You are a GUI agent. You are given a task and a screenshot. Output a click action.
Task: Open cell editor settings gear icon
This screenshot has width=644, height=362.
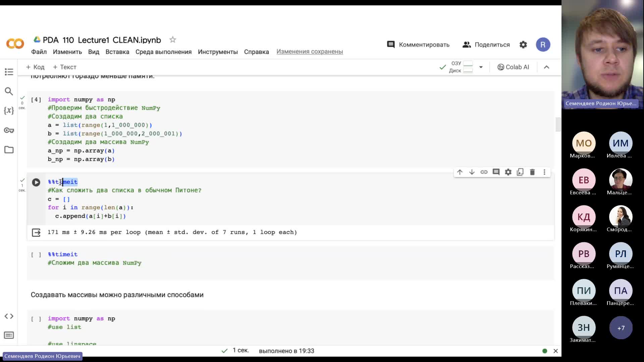pos(508,172)
